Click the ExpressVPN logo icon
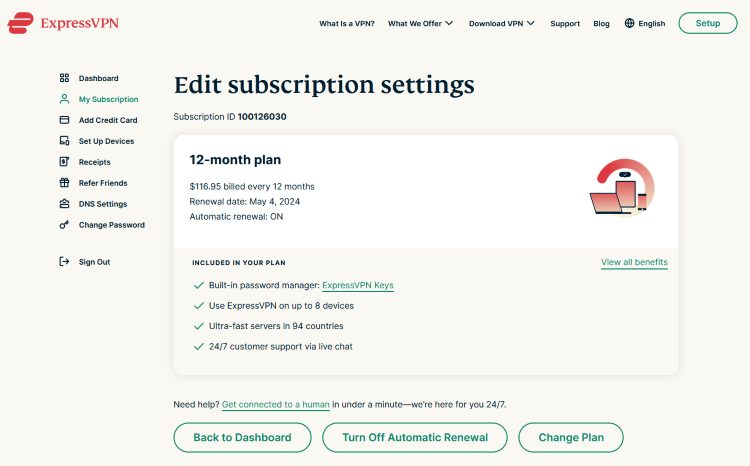The width and height of the screenshot is (750, 466). coord(21,23)
